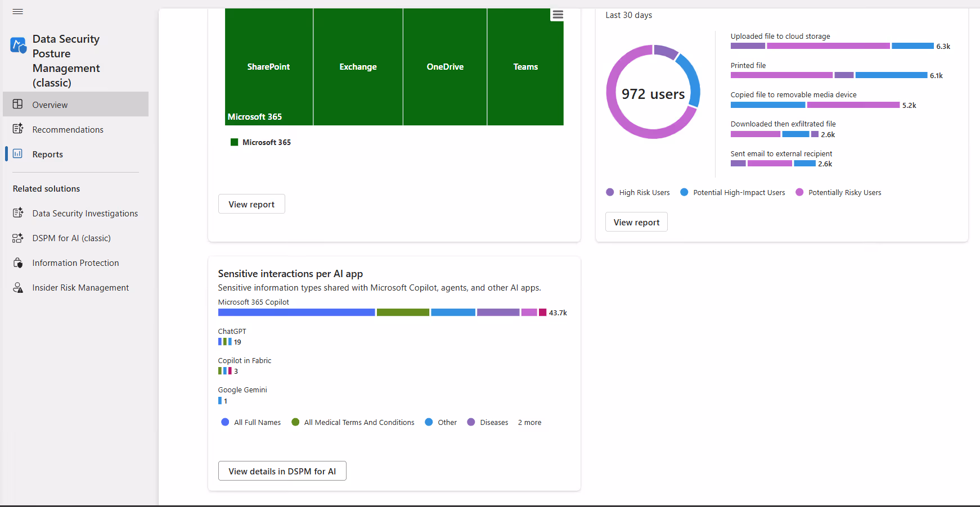This screenshot has height=507, width=980.
Task: Click the Reports chart icon
Action: click(x=18, y=153)
